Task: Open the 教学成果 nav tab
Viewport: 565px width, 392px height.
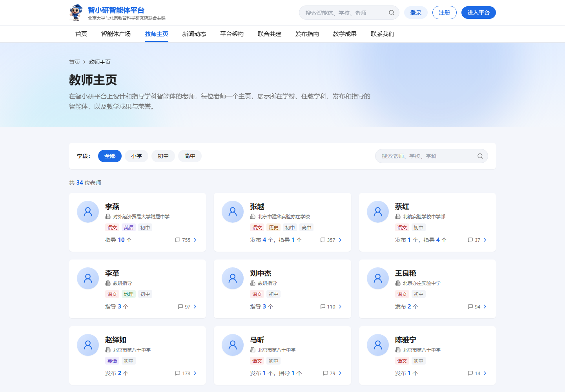Action: coord(345,34)
